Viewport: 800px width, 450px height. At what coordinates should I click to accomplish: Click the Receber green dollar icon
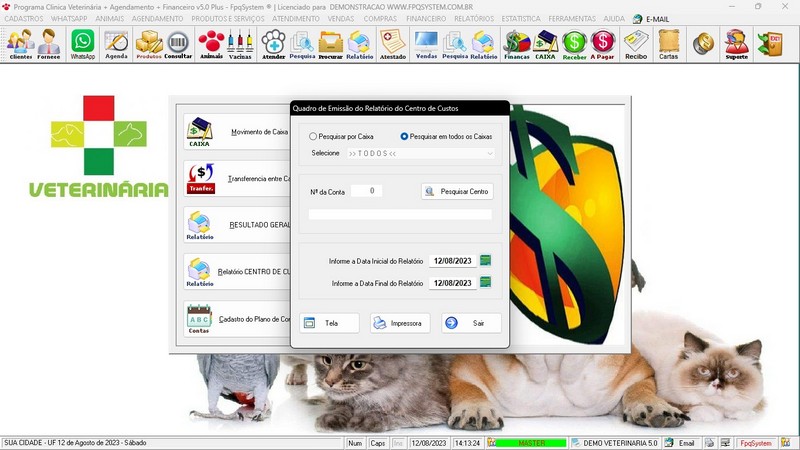(574, 44)
